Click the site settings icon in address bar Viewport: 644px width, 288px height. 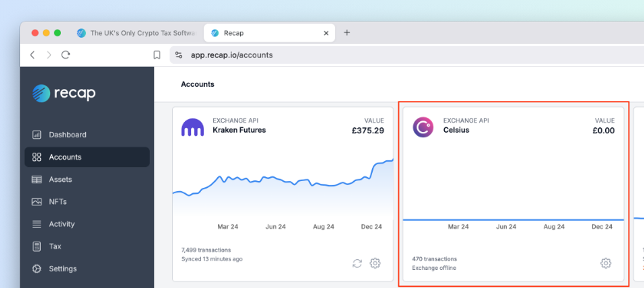point(179,55)
